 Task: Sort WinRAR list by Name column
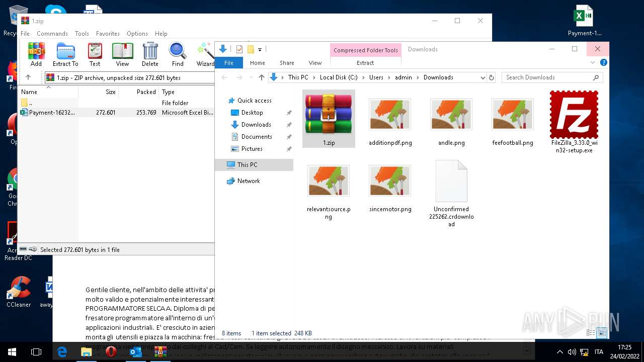[49, 92]
